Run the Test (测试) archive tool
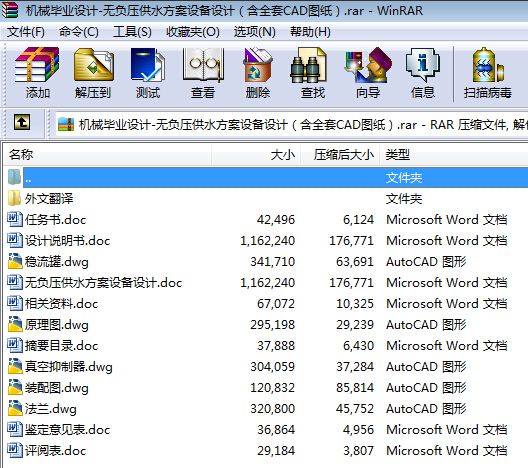The width and height of the screenshot is (528, 468). point(148,65)
